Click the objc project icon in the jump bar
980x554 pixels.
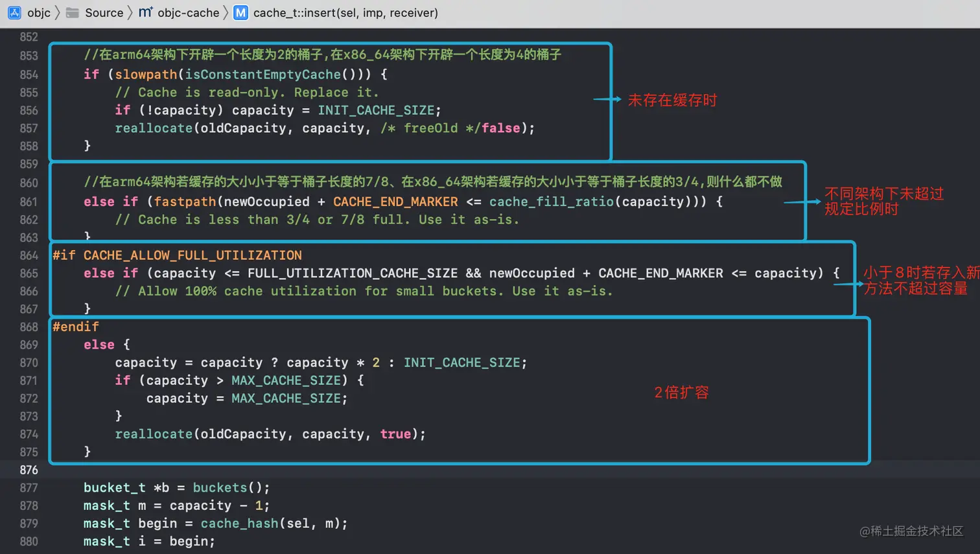14,13
